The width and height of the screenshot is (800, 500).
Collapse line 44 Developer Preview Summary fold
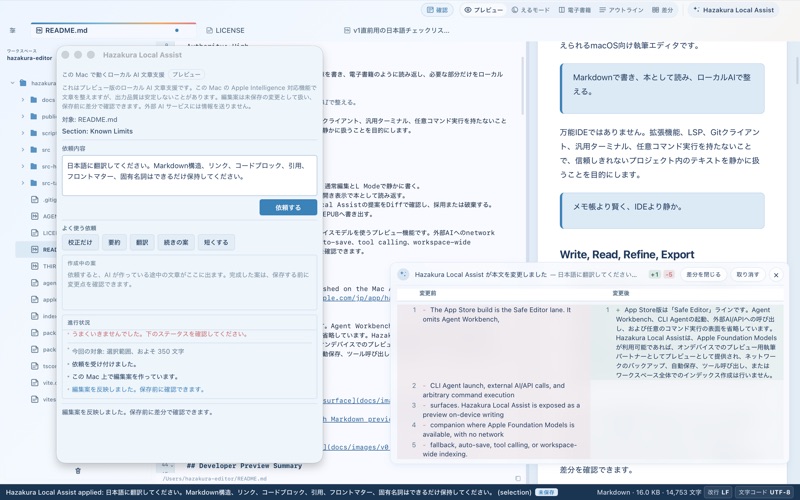[172, 466]
